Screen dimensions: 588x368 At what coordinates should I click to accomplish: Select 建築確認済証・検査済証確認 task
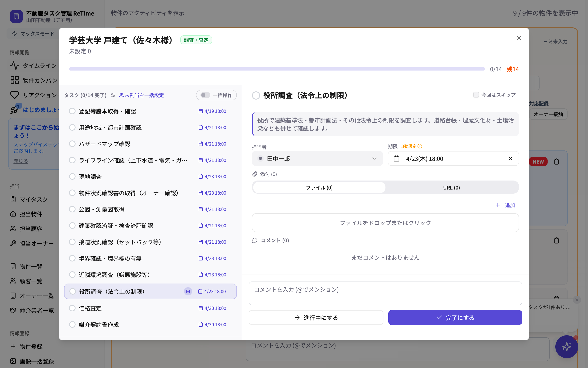coord(150,226)
